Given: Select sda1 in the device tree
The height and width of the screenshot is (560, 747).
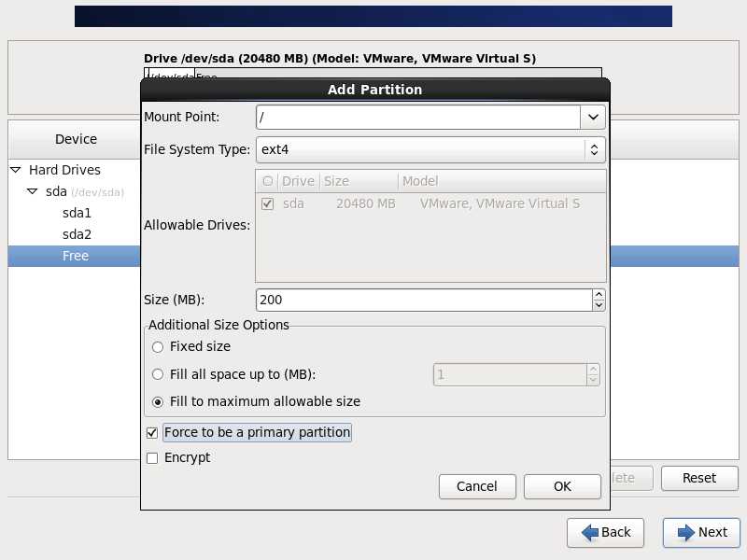Looking at the screenshot, I should (x=77, y=213).
